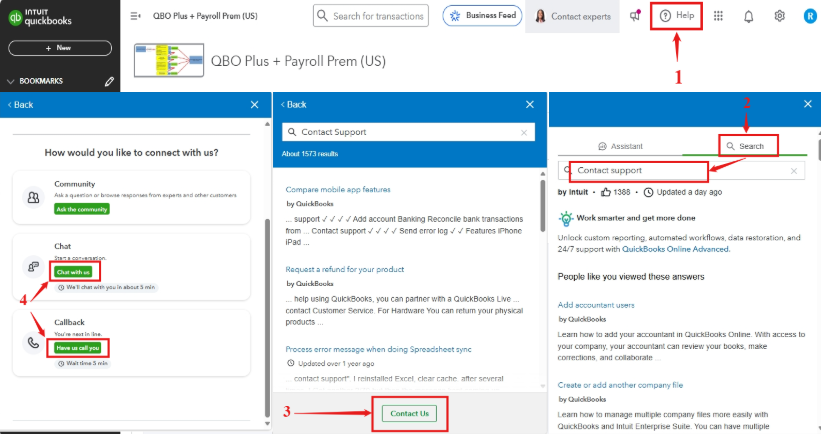The width and height of the screenshot is (821, 434).
Task: Click Have us call you button
Action: click(77, 348)
